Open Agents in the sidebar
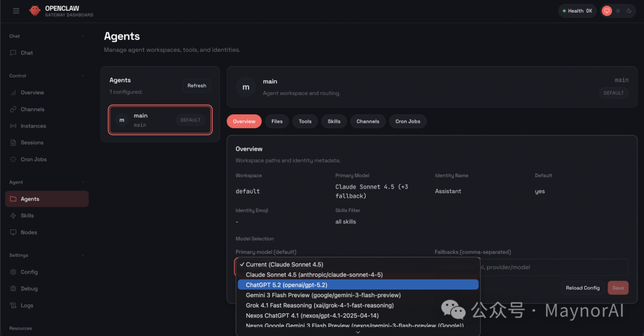The height and width of the screenshot is (336, 644). [47, 199]
